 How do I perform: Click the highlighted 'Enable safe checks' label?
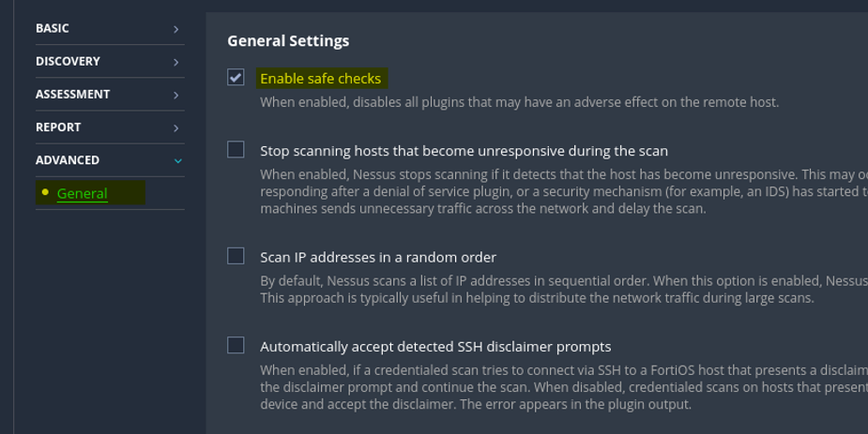(320, 79)
